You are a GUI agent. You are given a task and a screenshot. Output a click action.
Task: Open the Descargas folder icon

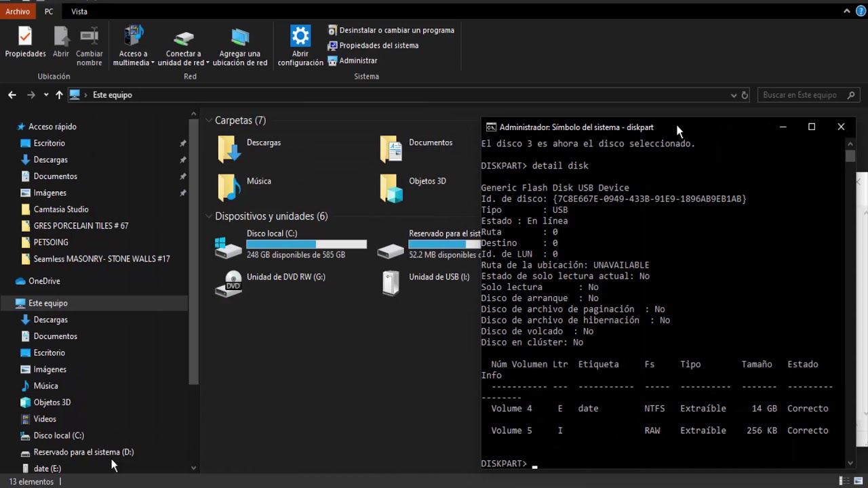[x=229, y=148]
